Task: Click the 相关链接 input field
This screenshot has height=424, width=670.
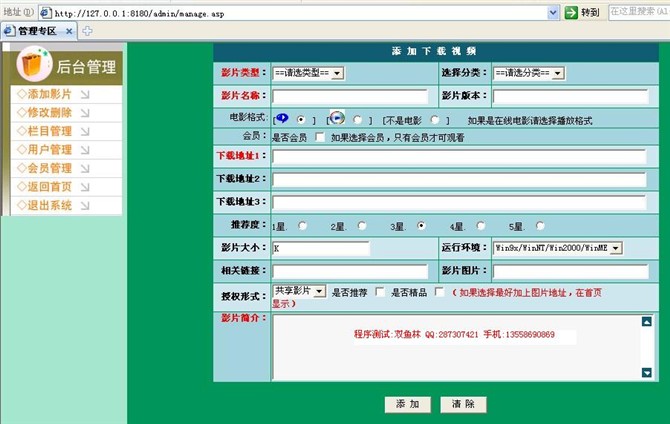Action: 350,271
